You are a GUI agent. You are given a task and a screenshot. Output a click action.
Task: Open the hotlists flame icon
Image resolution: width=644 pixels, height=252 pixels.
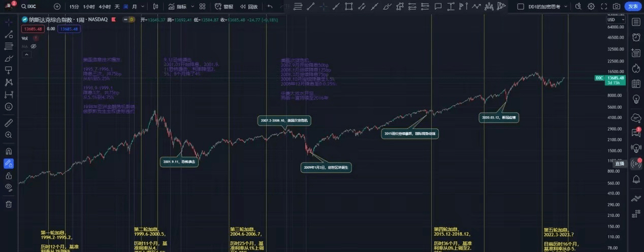636,68
